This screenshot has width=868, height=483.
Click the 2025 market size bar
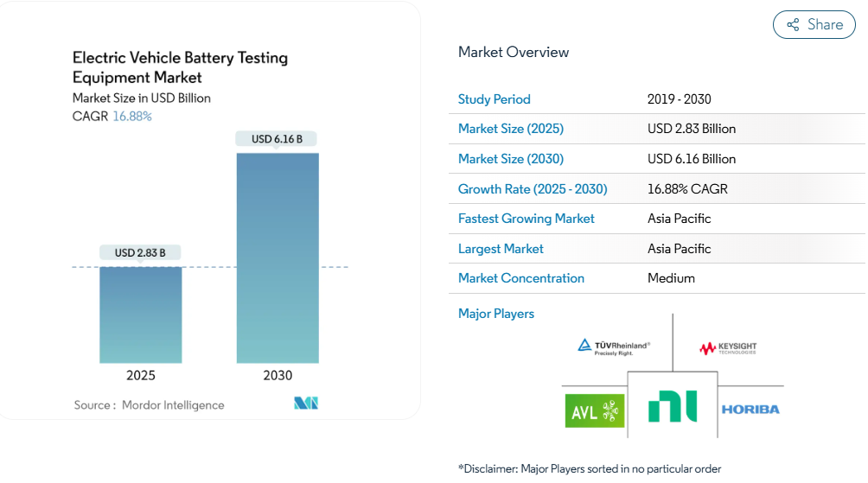click(141, 315)
